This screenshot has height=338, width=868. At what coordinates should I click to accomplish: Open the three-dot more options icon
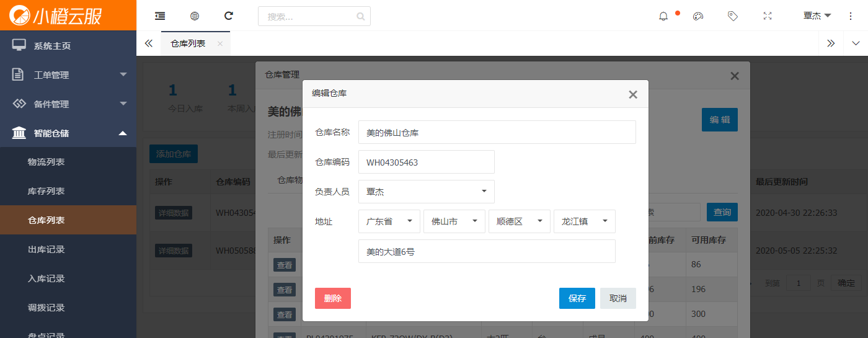851,16
